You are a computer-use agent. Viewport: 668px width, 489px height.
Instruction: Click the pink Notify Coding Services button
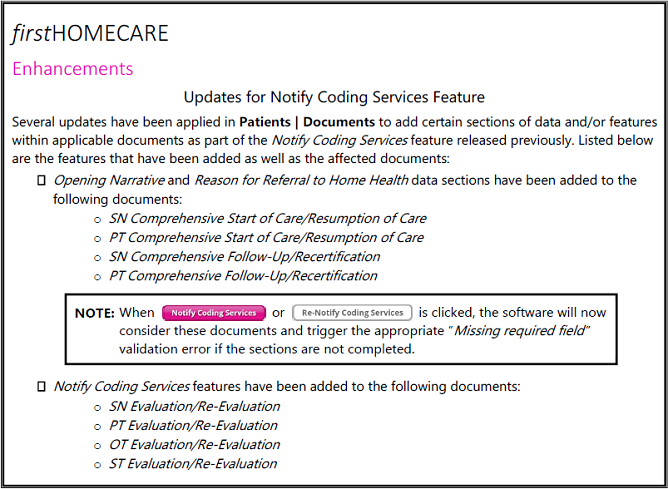coord(214,313)
